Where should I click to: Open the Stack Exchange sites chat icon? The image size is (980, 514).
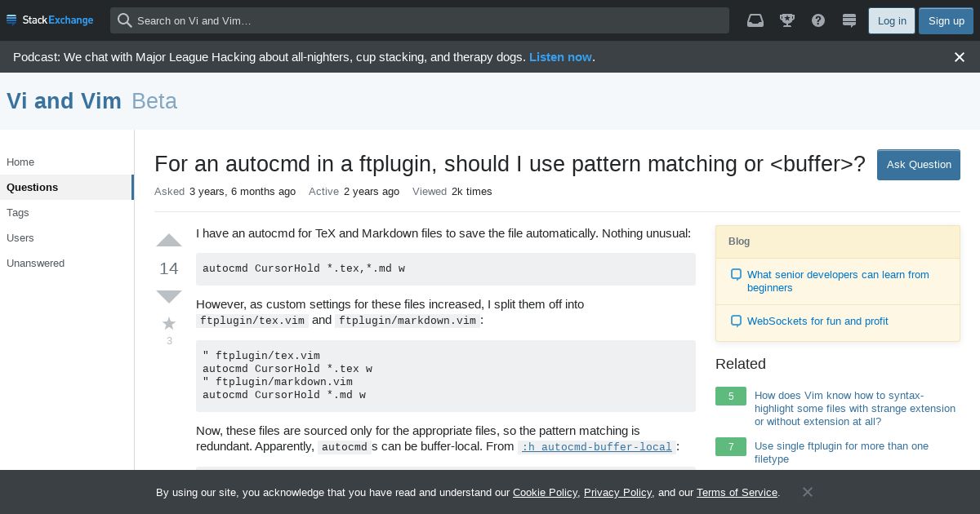click(849, 20)
